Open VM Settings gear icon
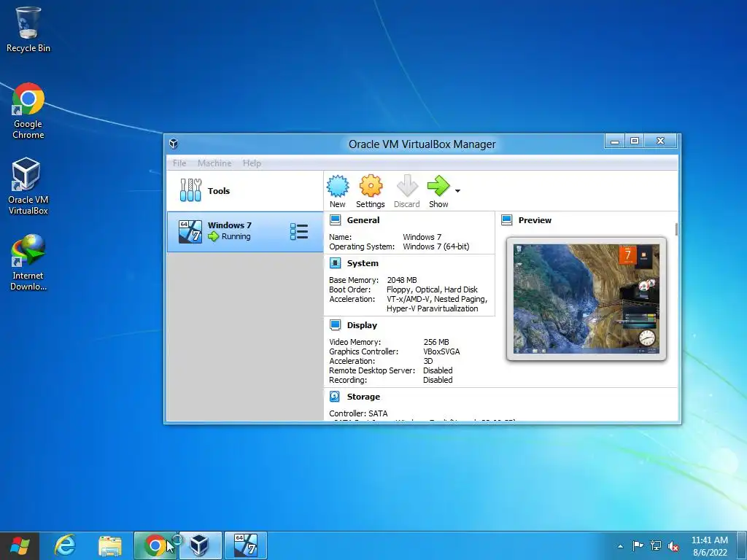The width and height of the screenshot is (747, 560). [371, 186]
